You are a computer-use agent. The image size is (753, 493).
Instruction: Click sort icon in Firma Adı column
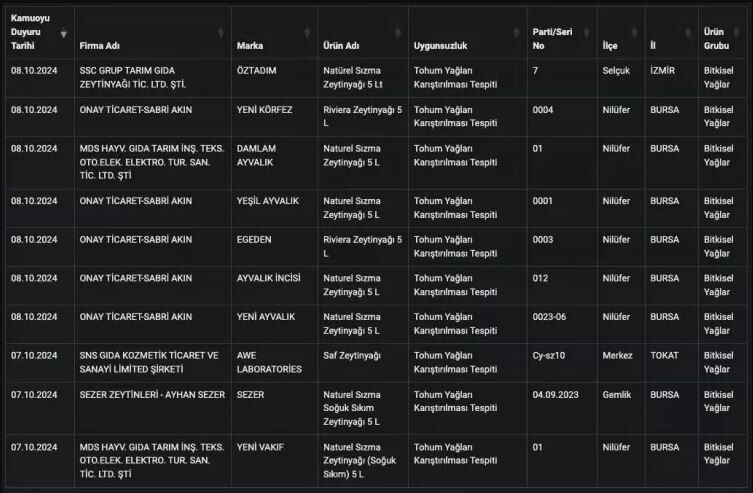tap(221, 33)
